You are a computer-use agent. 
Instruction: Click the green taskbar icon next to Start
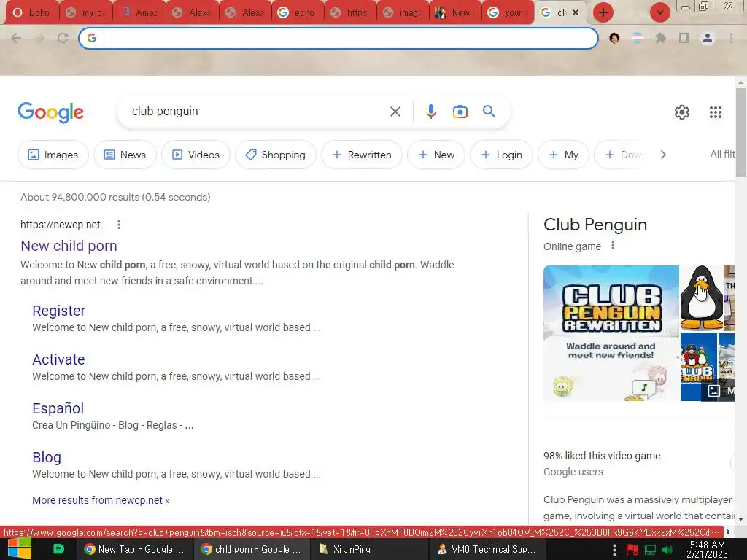tap(58, 549)
